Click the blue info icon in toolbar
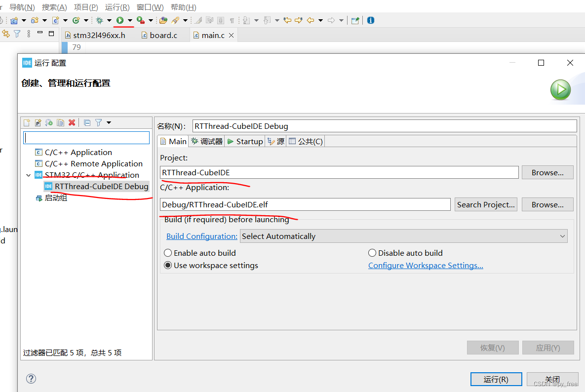Image resolution: width=585 pixels, height=392 pixels. click(371, 20)
